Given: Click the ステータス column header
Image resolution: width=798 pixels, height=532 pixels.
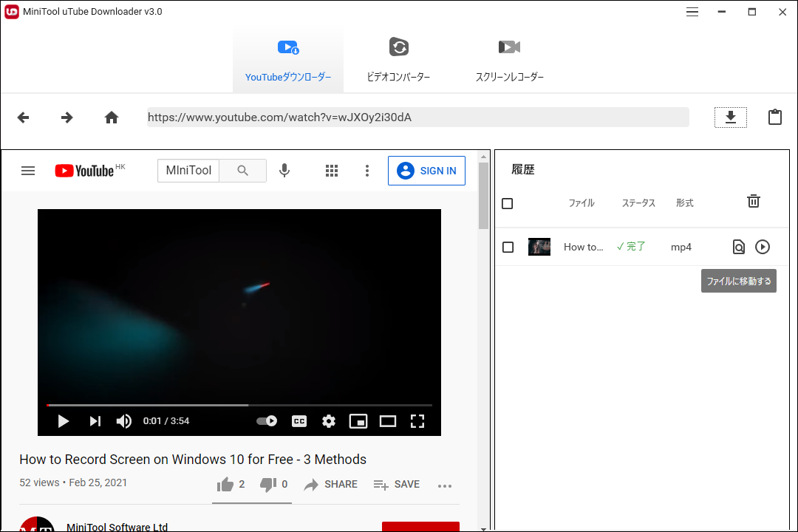Looking at the screenshot, I should (638, 203).
